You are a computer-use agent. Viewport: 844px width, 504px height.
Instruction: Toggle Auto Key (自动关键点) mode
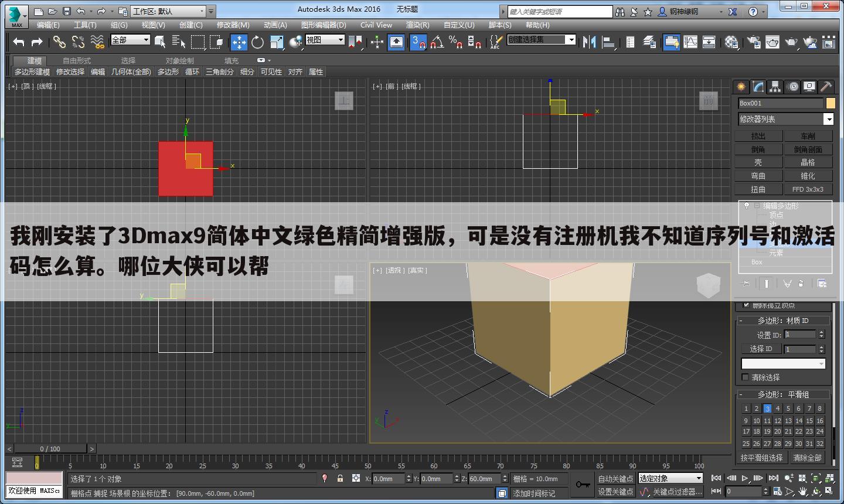coord(615,479)
